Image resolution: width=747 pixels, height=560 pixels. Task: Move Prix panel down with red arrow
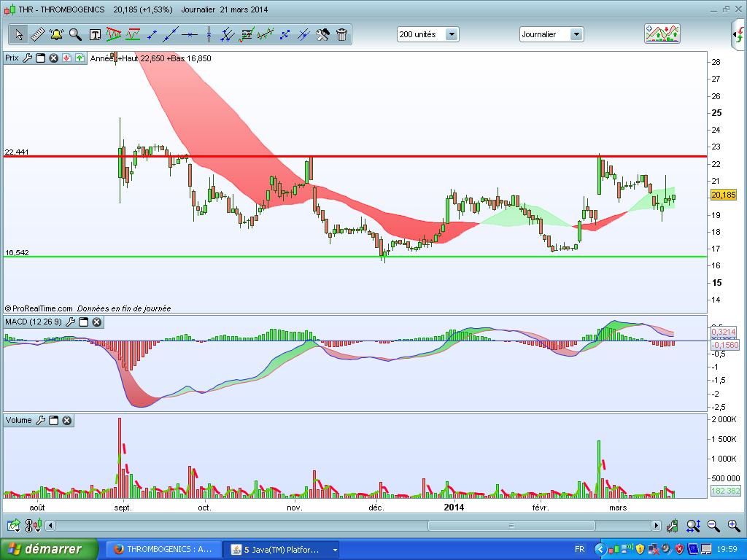pyautogui.click(x=66, y=58)
